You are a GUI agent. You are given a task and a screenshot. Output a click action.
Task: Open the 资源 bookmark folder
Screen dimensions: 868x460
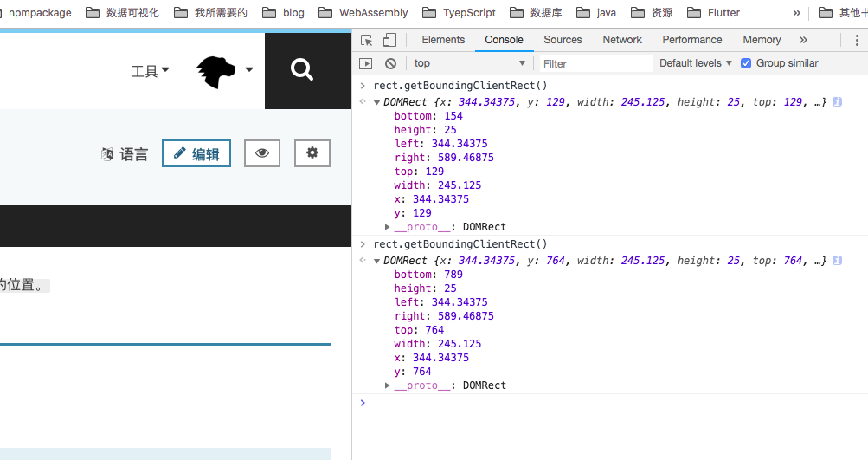pos(653,13)
